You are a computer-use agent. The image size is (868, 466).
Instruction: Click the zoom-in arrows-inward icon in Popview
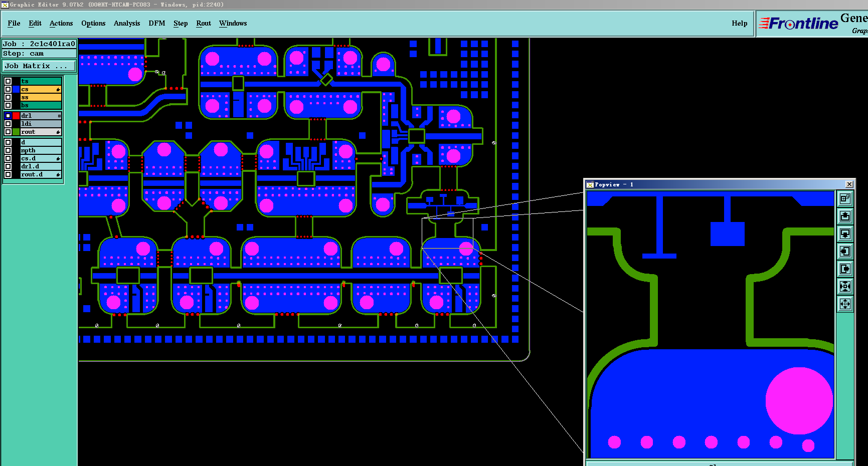pos(845,286)
